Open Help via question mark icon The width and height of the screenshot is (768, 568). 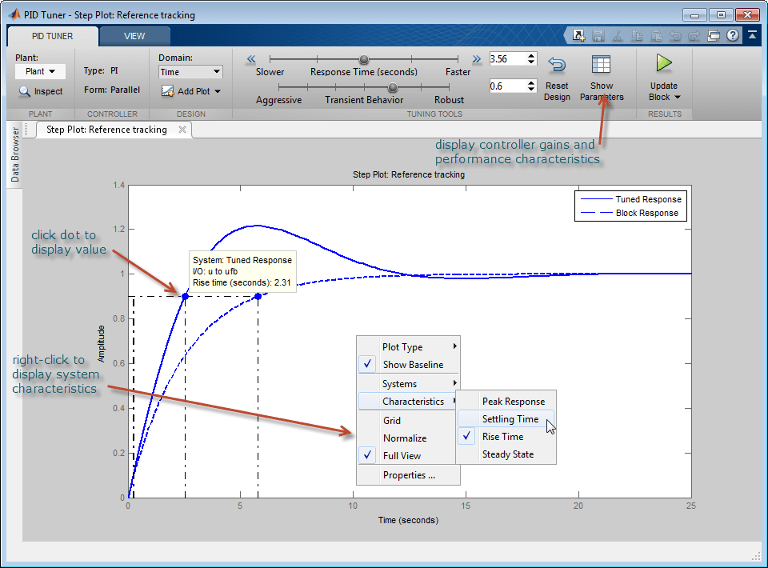coord(733,35)
